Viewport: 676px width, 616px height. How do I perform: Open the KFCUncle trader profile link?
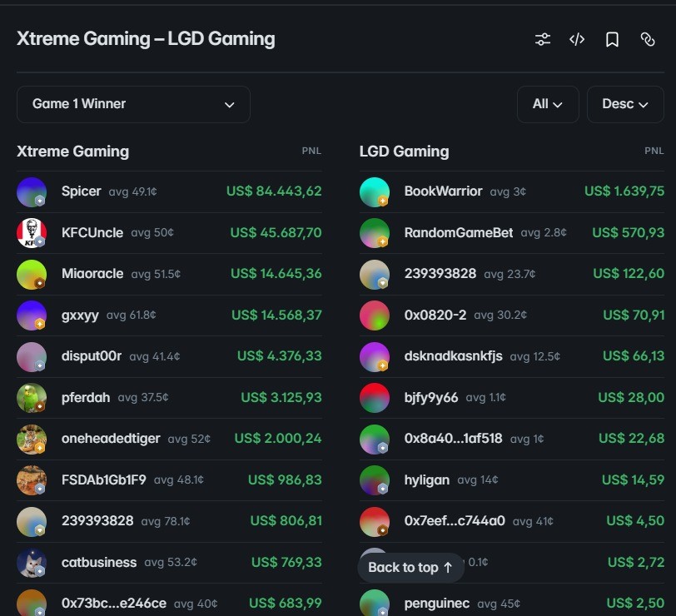pyautogui.click(x=92, y=233)
